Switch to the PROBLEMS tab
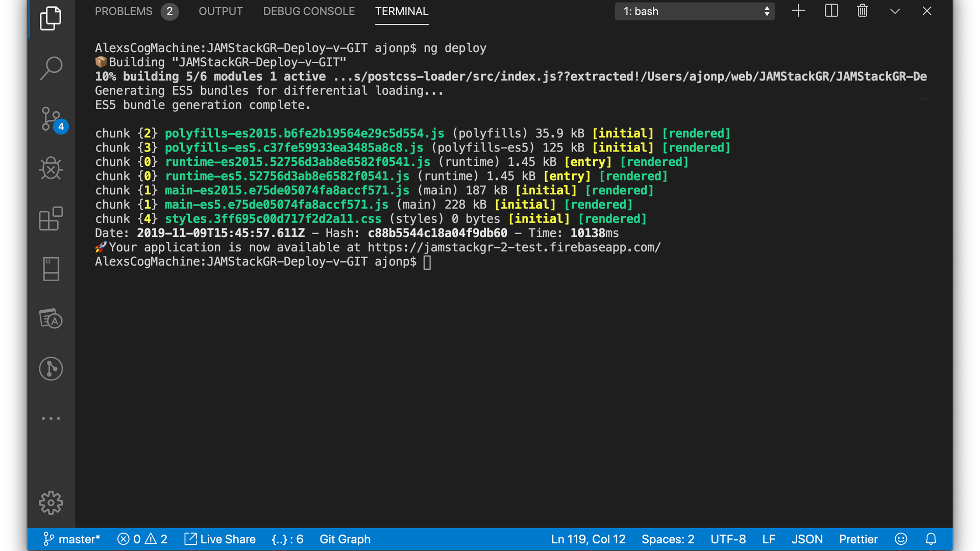The width and height of the screenshot is (980, 551). [x=124, y=11]
